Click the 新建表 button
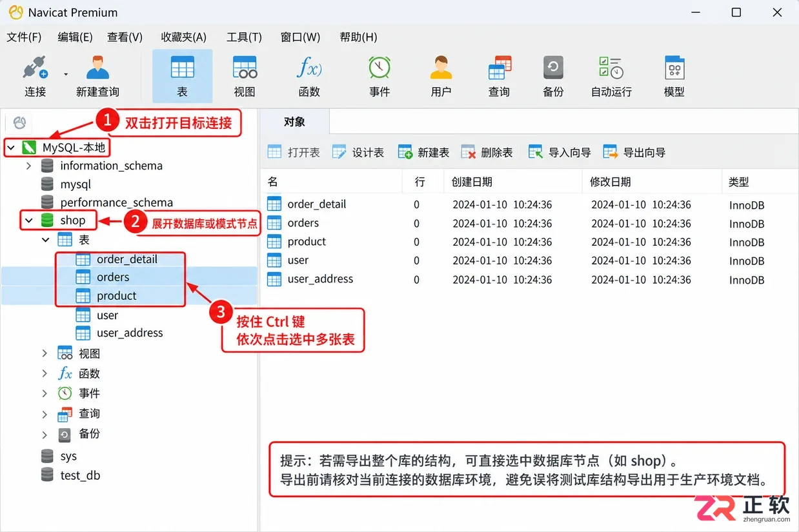799x532 pixels. (423, 152)
